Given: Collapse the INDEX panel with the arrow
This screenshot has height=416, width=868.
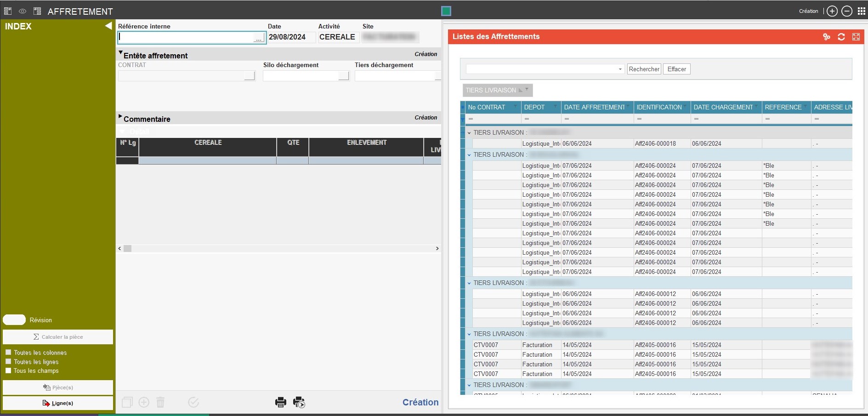Looking at the screenshot, I should point(108,26).
